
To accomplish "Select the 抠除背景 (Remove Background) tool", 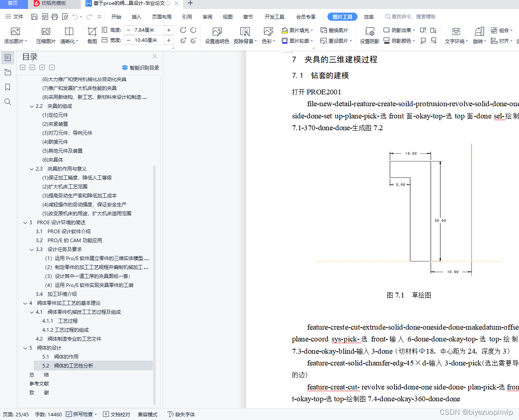I will coord(244,36).
